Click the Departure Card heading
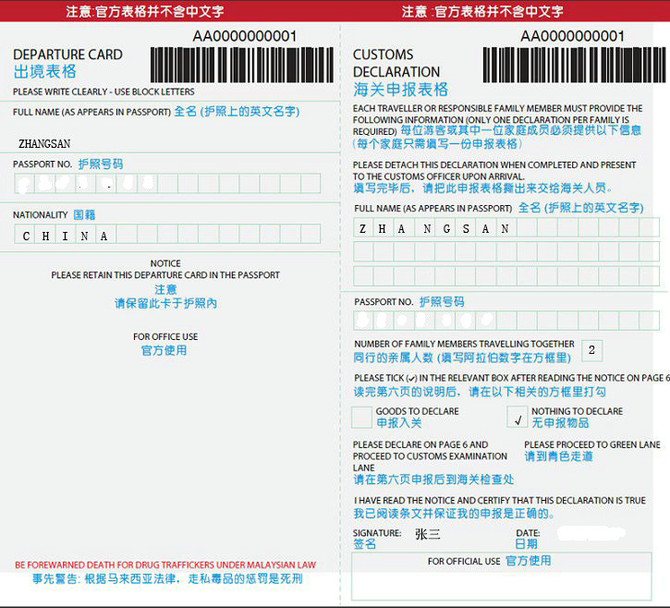 tap(68, 55)
